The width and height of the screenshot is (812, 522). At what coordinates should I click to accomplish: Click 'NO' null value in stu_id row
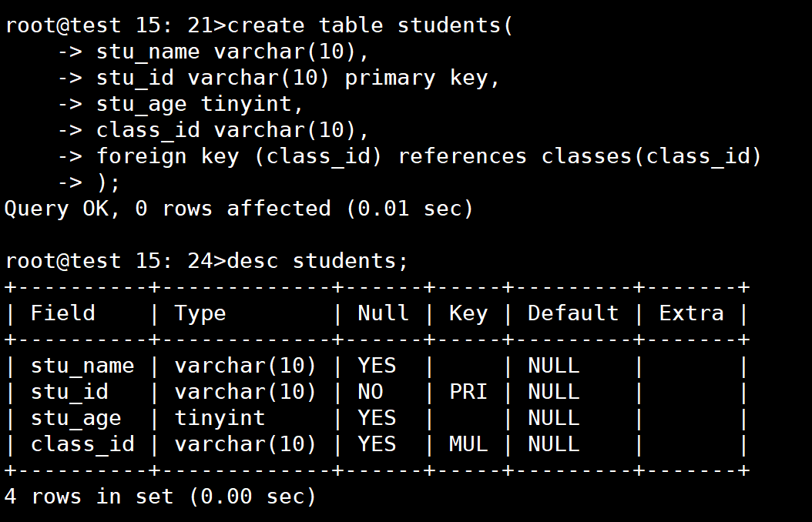(371, 392)
